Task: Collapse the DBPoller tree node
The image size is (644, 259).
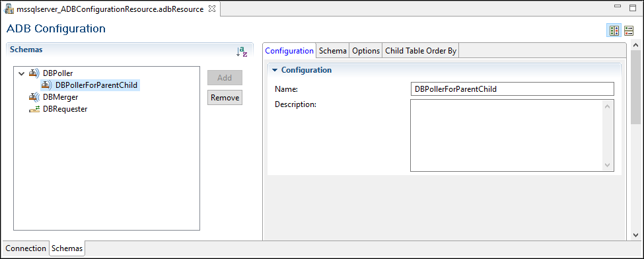Action: (x=21, y=73)
